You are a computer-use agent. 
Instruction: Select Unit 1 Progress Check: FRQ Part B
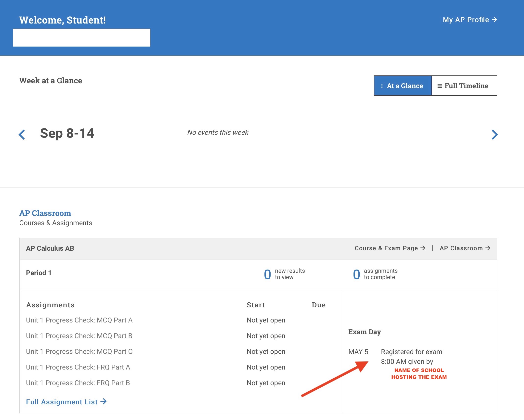78,383
